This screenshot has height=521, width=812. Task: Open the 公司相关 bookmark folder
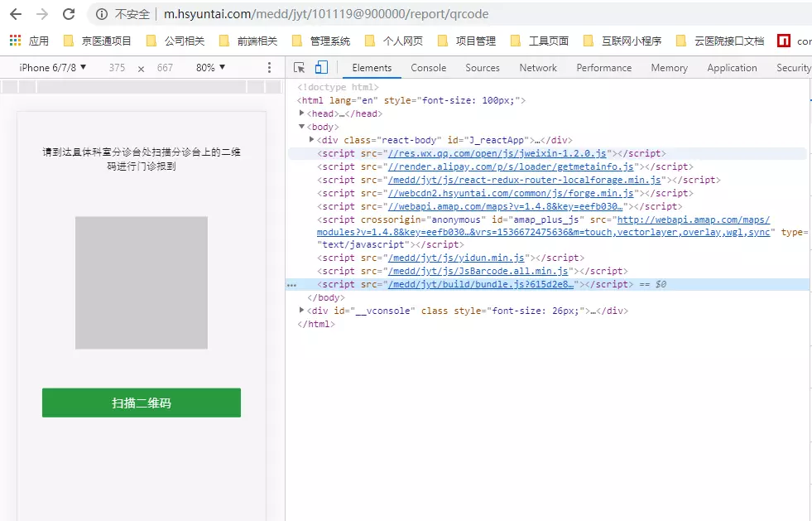175,41
